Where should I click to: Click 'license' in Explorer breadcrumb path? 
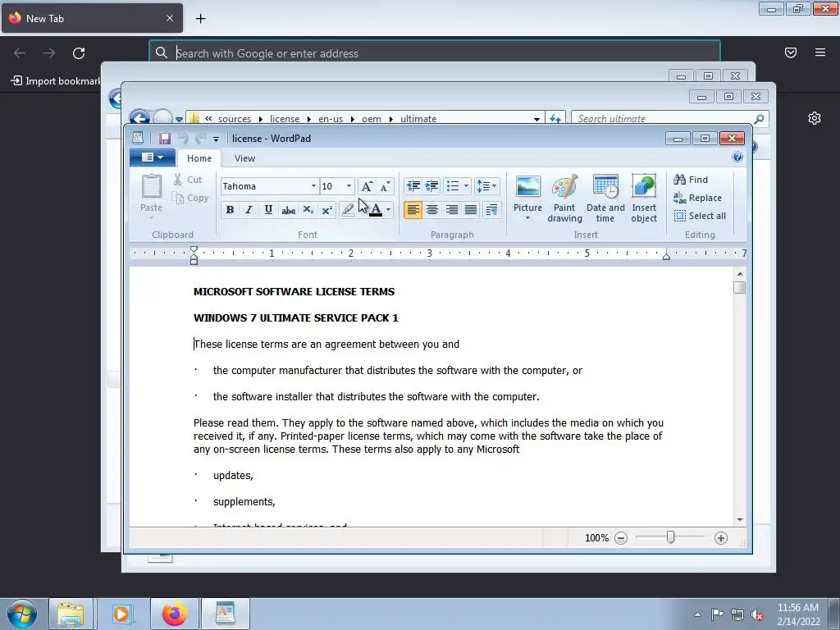(285, 118)
